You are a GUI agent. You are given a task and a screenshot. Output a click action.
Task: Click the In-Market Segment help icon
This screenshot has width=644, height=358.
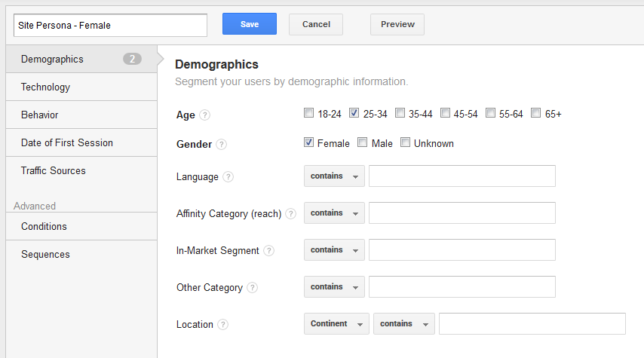click(268, 250)
